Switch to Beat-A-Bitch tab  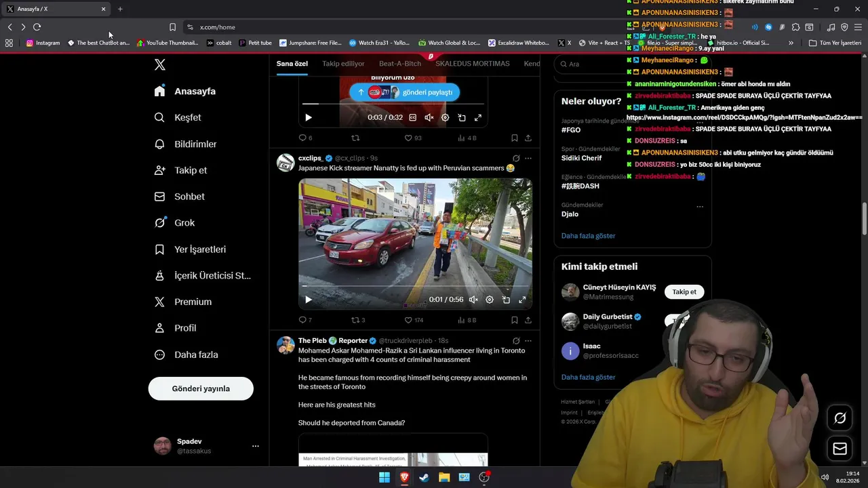pos(400,64)
